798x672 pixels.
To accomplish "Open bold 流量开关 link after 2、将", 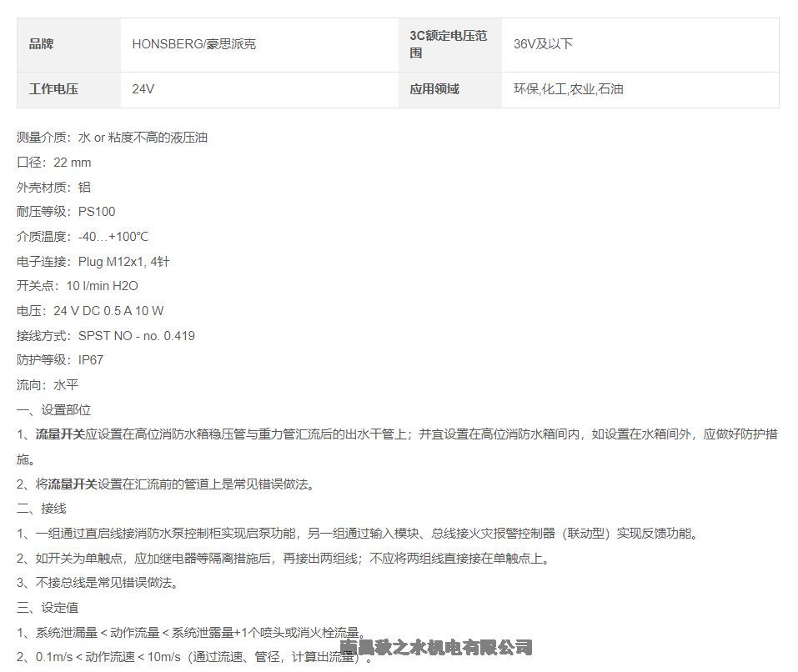I will click(73, 484).
